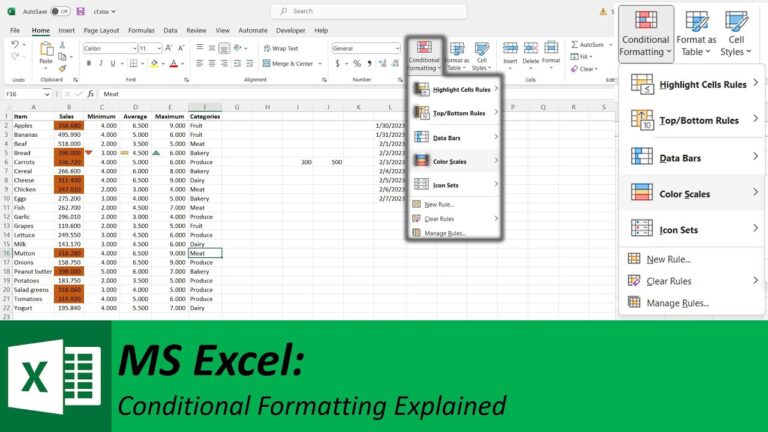The width and height of the screenshot is (768, 432).
Task: Apply the Fill Color bucket
Action: [154, 64]
